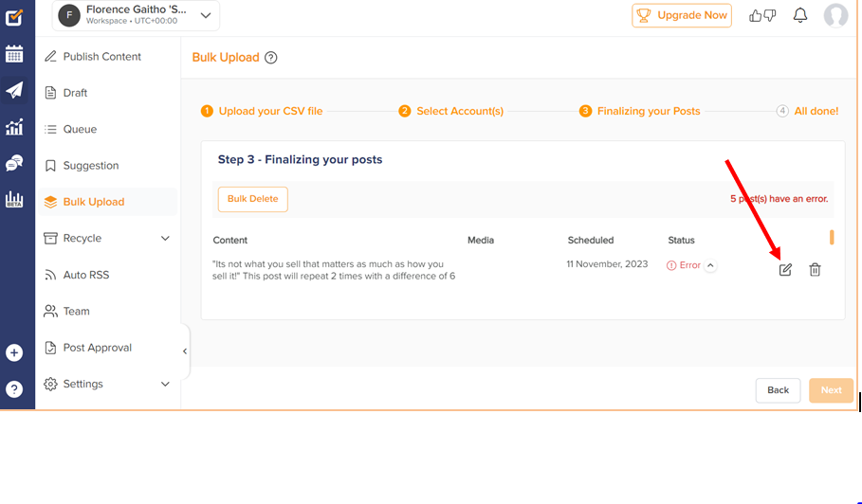Screen dimensions: 862x504
Task: Collapse the sidebar using the arrow handle
Action: (x=185, y=351)
